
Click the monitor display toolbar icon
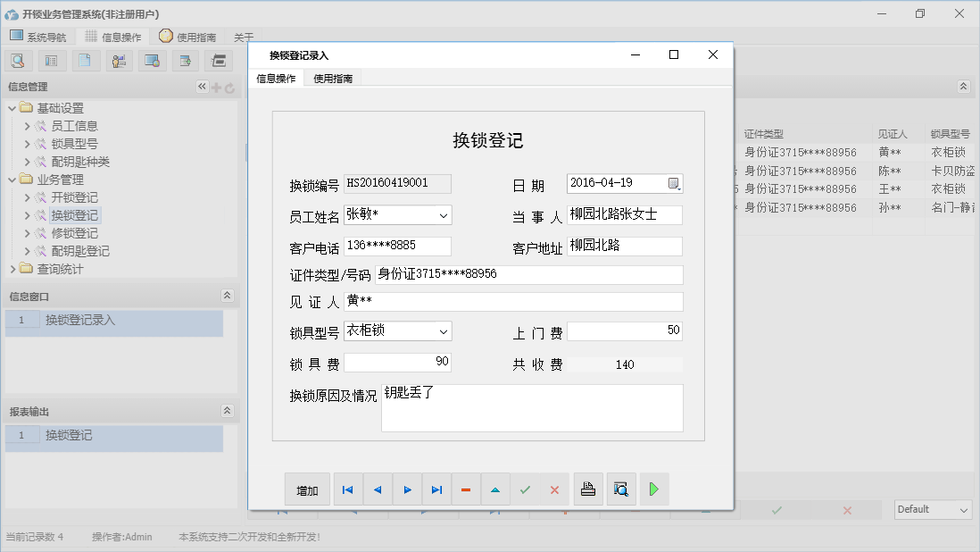pos(153,60)
